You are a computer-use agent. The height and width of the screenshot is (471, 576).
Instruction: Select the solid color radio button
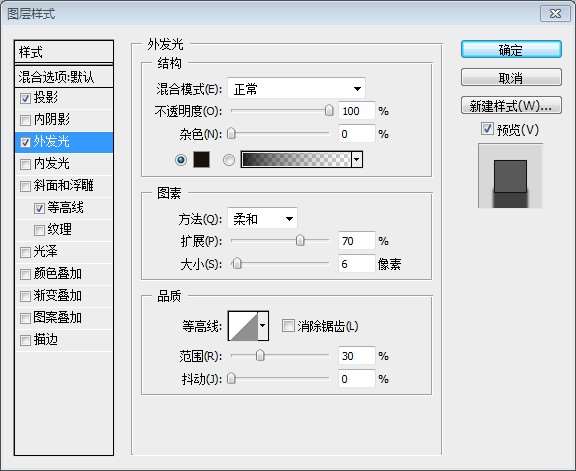(x=181, y=160)
